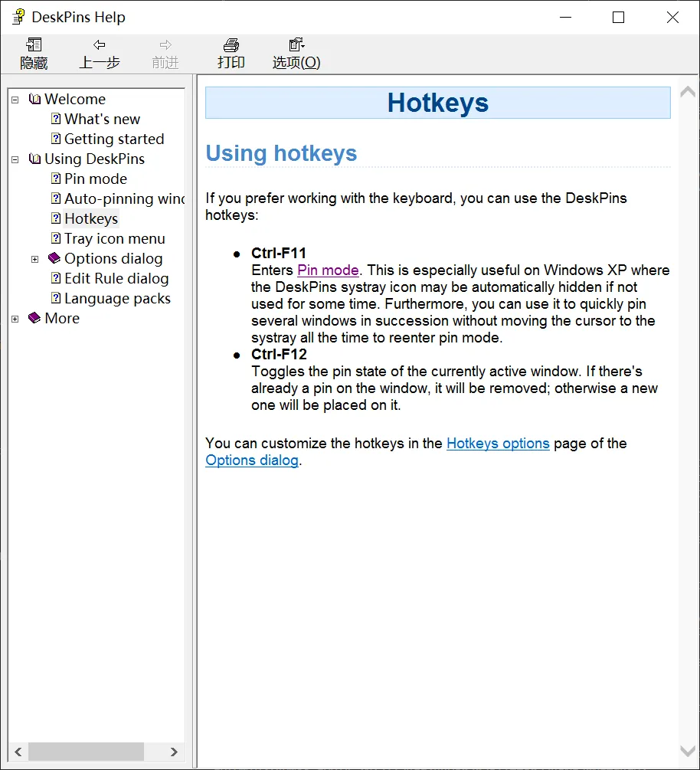Image resolution: width=700 pixels, height=770 pixels.
Task: Click the page icon next to Getting started
Action: 56,139
